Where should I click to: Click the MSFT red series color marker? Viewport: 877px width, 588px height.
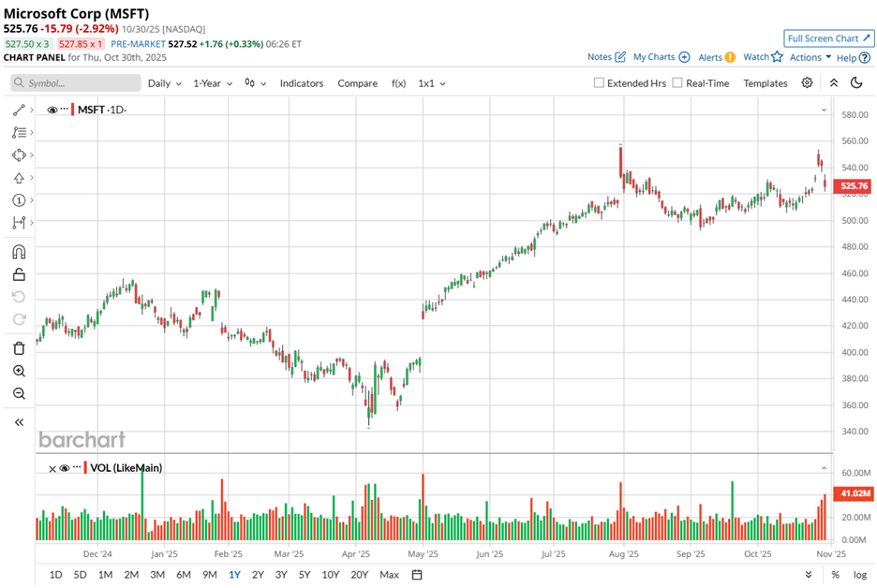click(x=73, y=109)
